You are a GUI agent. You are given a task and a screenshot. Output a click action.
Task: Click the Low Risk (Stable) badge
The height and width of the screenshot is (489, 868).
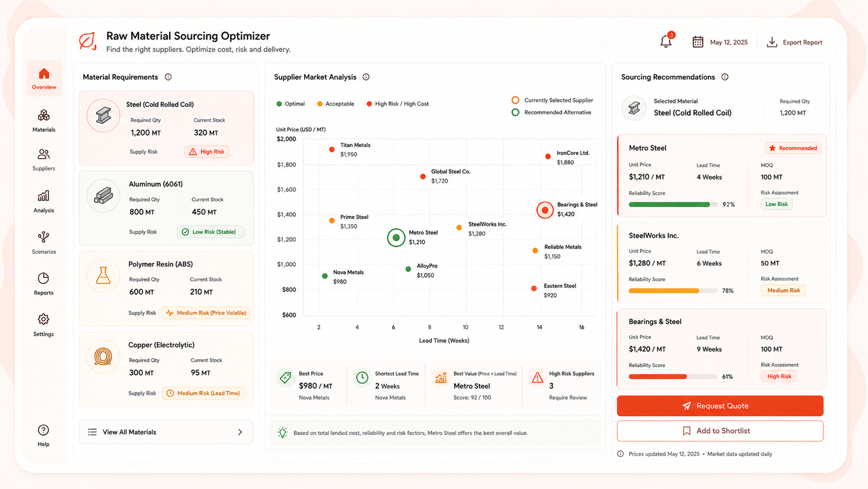point(210,232)
